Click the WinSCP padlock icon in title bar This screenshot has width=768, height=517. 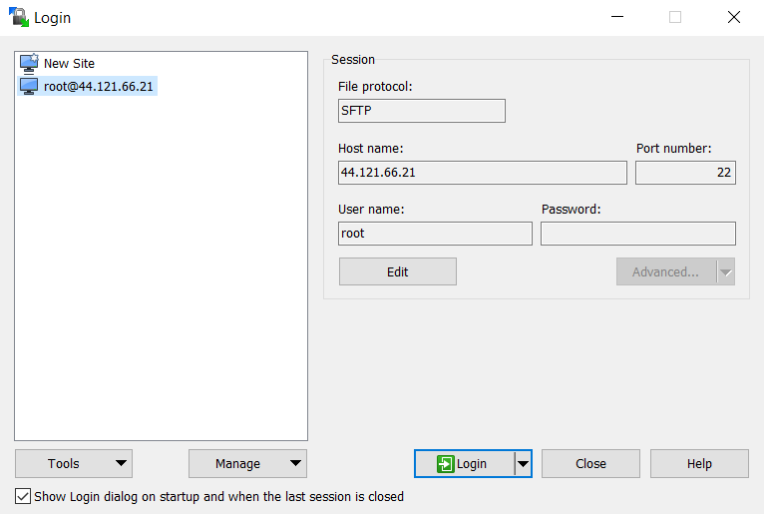19,17
